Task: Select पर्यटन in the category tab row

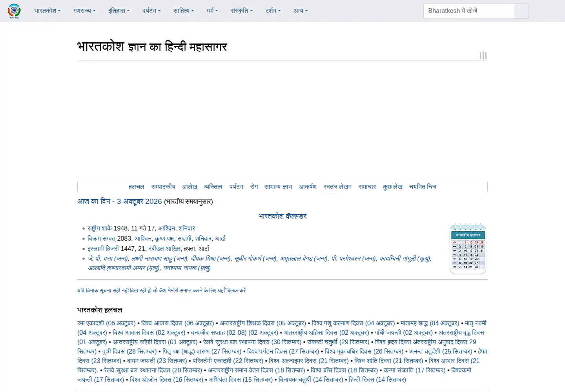Action: click(x=236, y=187)
